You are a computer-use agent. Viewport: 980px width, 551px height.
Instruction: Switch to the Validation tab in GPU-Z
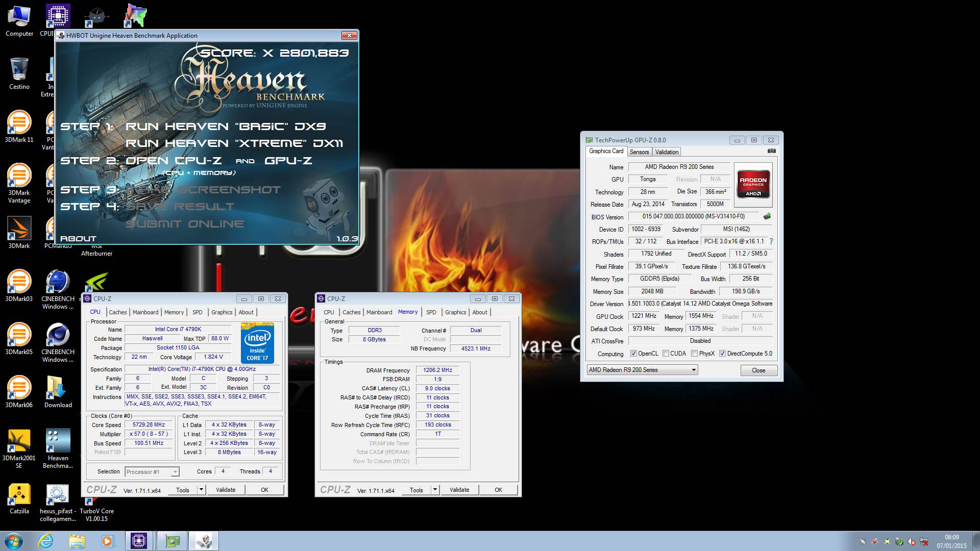point(667,152)
